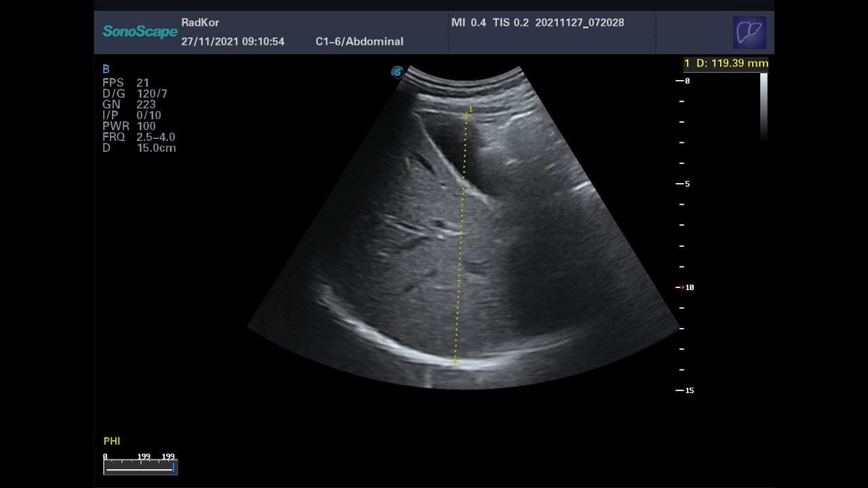868x488 pixels.
Task: Click the B mode label
Action: [106, 69]
